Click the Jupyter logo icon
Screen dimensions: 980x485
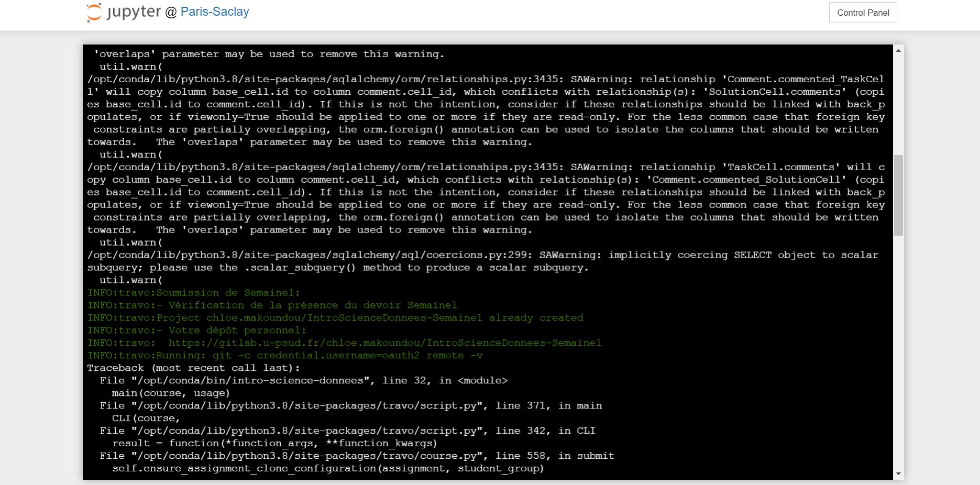pyautogui.click(x=94, y=13)
